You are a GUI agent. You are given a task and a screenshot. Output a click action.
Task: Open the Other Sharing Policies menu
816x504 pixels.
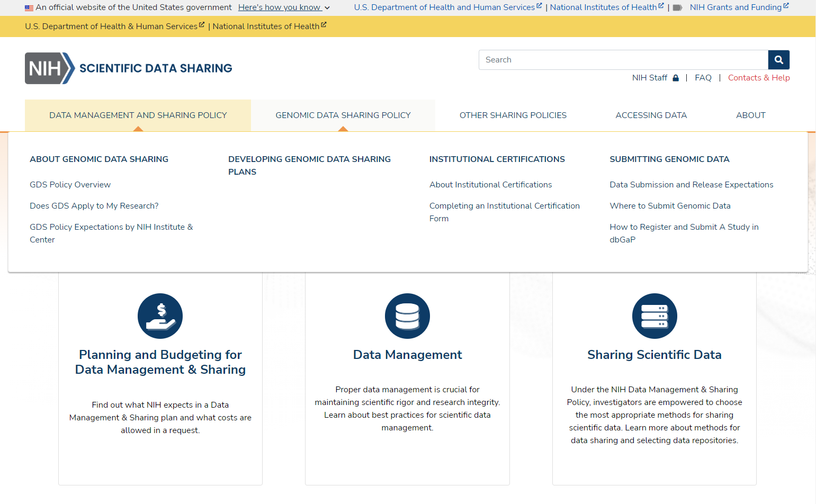513,115
